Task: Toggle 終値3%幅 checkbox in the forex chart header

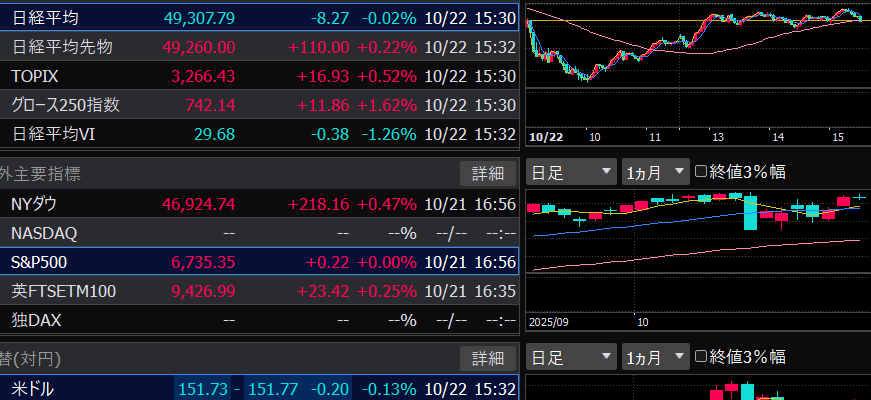Action: pos(701,357)
